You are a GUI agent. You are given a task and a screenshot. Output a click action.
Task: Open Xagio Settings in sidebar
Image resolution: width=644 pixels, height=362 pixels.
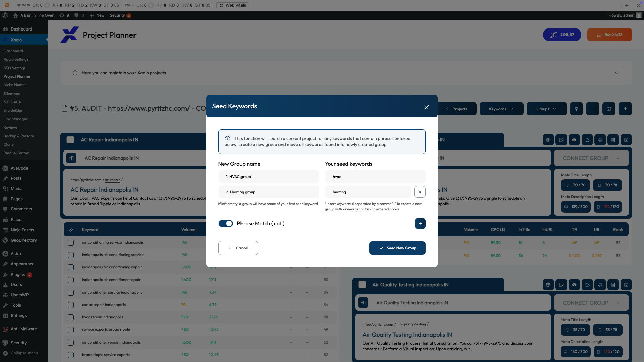tap(16, 60)
